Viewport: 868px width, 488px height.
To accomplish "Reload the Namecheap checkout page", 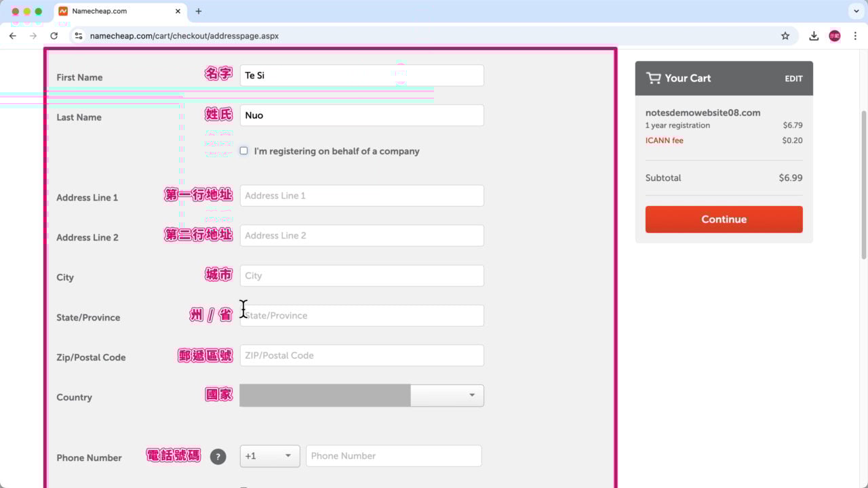I will tap(54, 36).
